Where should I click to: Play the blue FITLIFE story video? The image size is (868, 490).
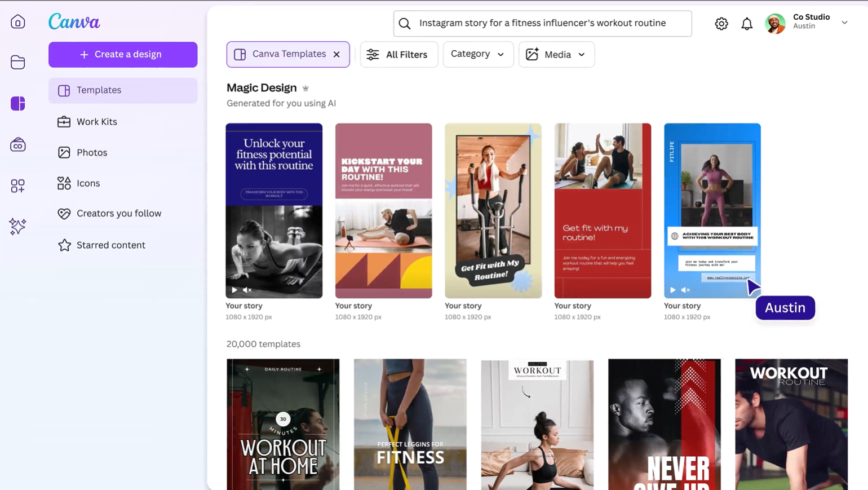pos(672,290)
